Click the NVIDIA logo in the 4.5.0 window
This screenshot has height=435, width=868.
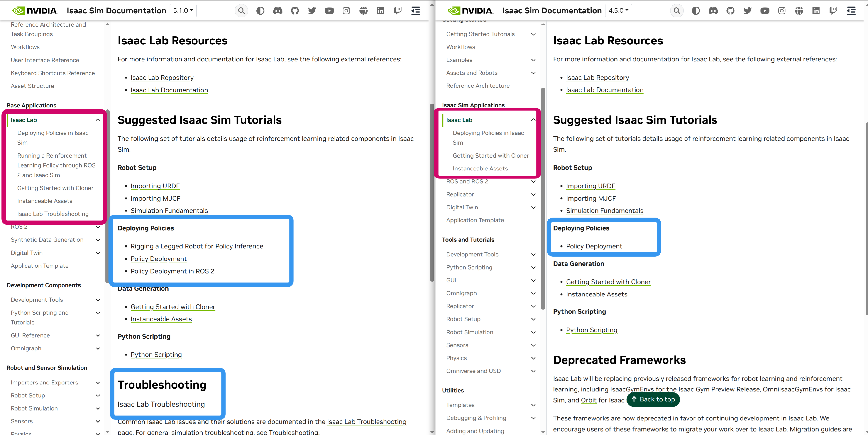(470, 11)
